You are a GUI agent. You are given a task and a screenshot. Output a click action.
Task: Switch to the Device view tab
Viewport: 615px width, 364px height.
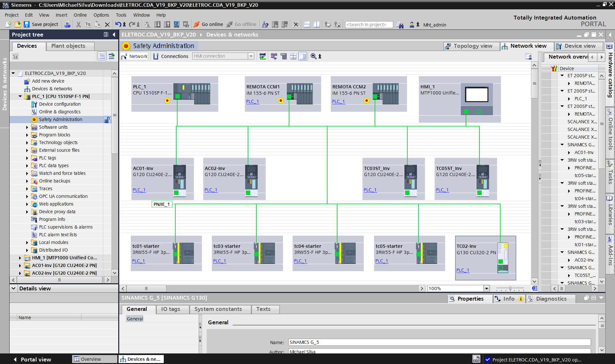pyautogui.click(x=579, y=46)
